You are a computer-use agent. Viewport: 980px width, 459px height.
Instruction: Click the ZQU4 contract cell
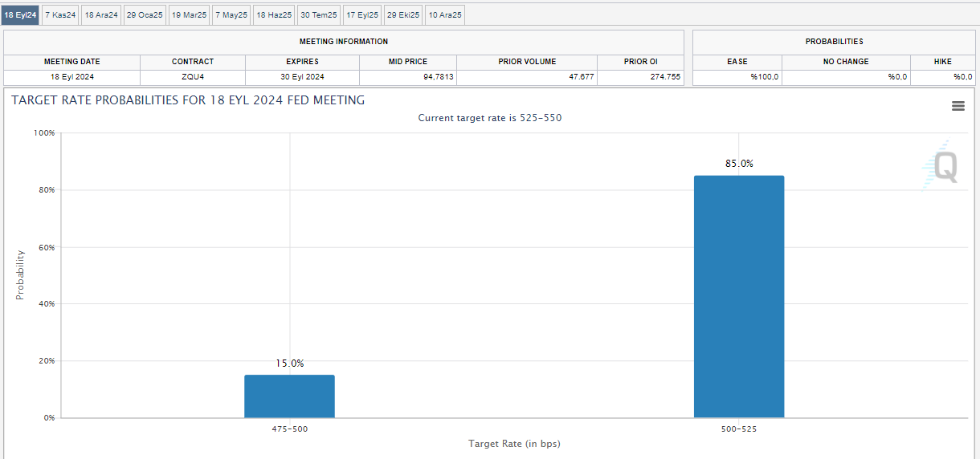tap(193, 77)
